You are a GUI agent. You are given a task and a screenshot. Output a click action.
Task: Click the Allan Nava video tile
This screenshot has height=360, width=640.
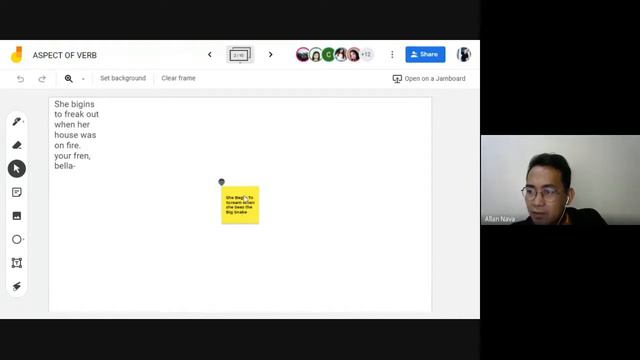pyautogui.click(x=560, y=180)
